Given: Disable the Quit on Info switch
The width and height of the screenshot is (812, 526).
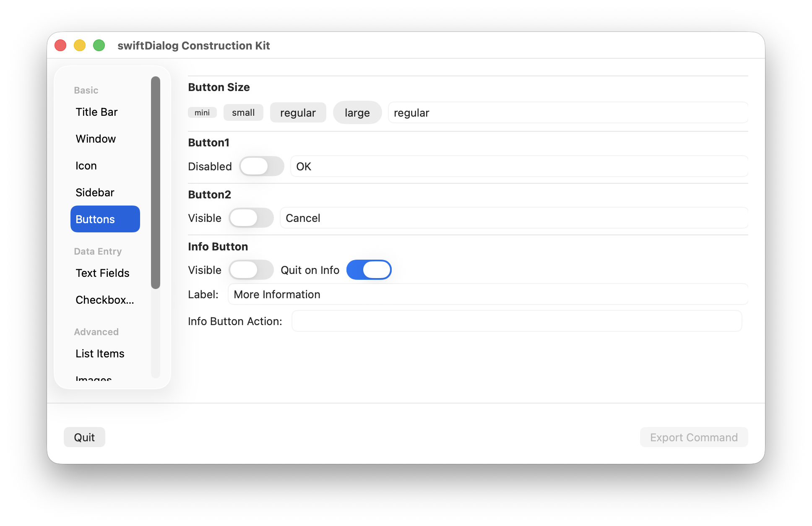Looking at the screenshot, I should coord(369,270).
